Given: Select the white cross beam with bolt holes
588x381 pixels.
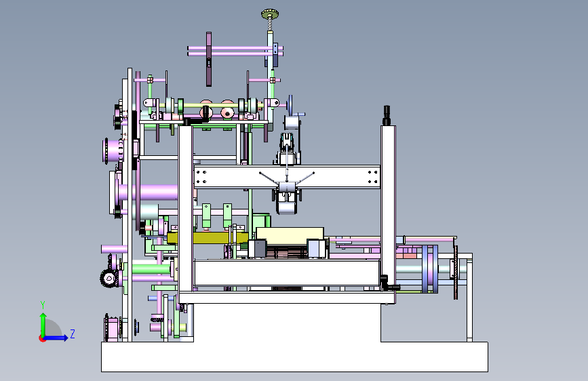Looking at the screenshot, I should click(288, 177).
